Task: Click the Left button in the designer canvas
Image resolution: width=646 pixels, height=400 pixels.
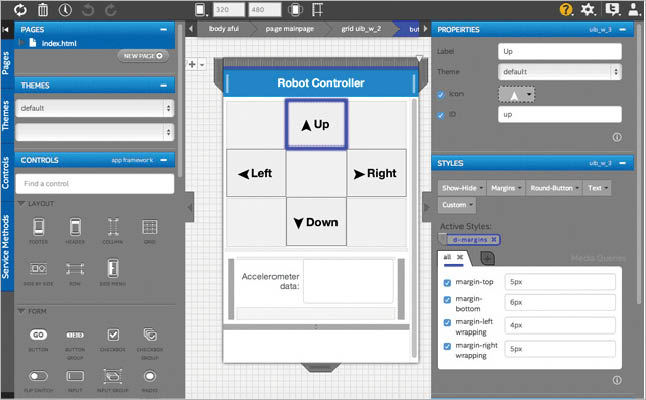Action: tap(256, 173)
